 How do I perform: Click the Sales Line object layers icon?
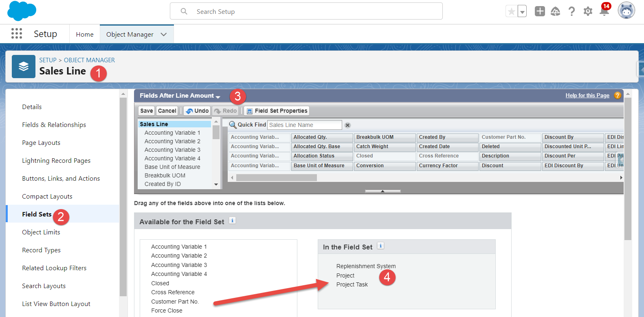[x=24, y=66]
